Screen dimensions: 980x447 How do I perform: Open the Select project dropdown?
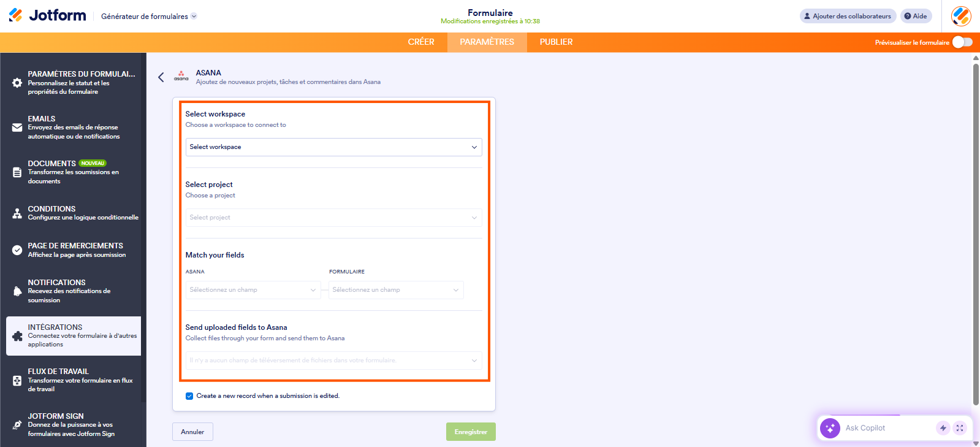[333, 218]
